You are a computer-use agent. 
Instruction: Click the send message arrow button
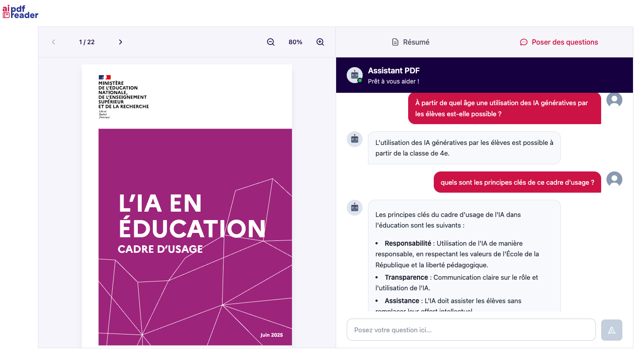(611, 330)
